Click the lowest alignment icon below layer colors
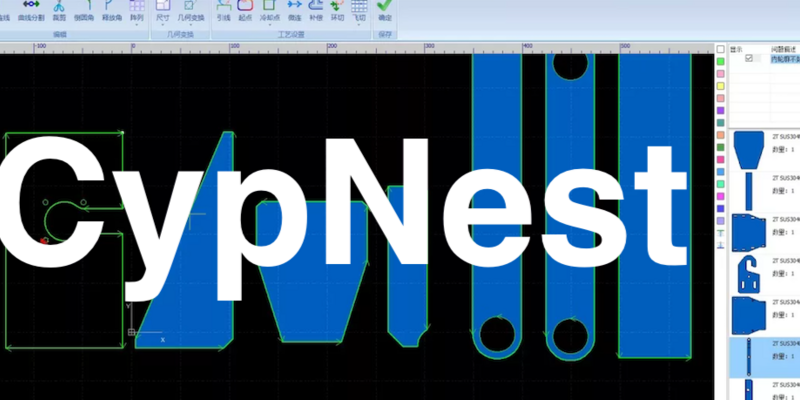The image size is (800, 400). click(720, 245)
